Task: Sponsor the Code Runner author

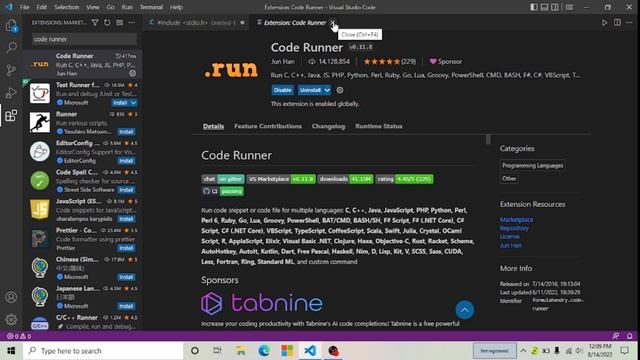Action: coord(445,62)
